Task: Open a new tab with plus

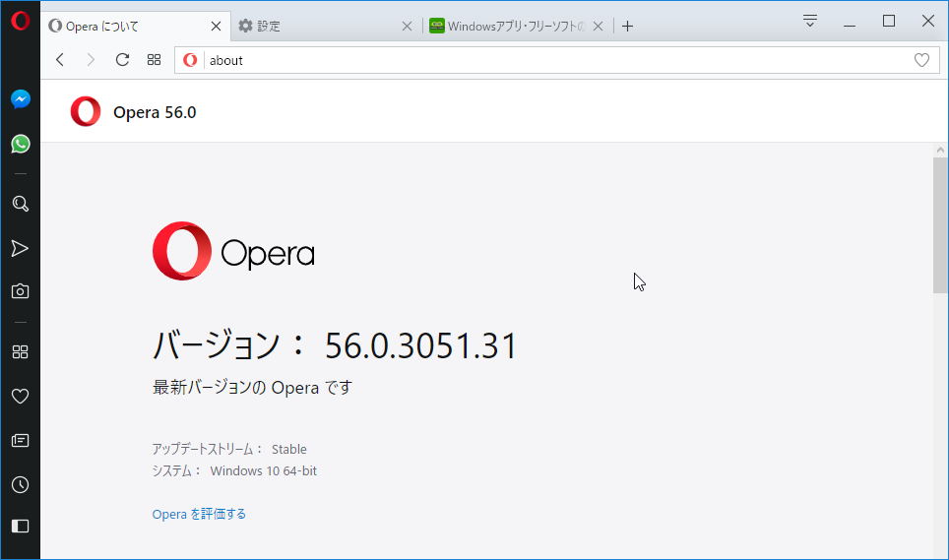Action: [628, 26]
